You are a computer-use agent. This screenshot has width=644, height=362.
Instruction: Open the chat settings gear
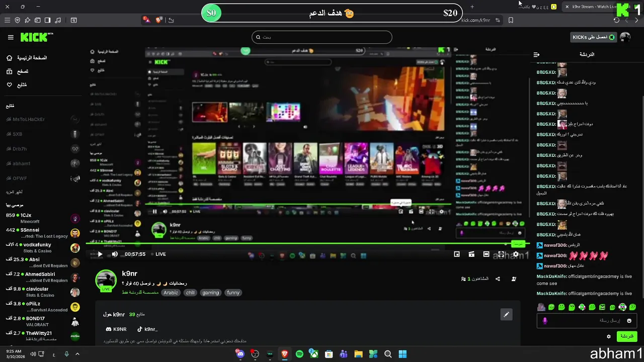pos(609,336)
